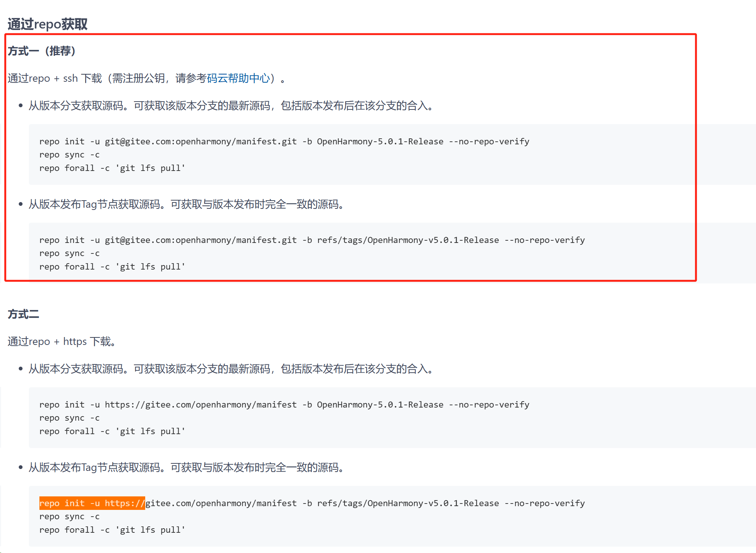Click the 通过repo获取 heading

[x=47, y=24]
